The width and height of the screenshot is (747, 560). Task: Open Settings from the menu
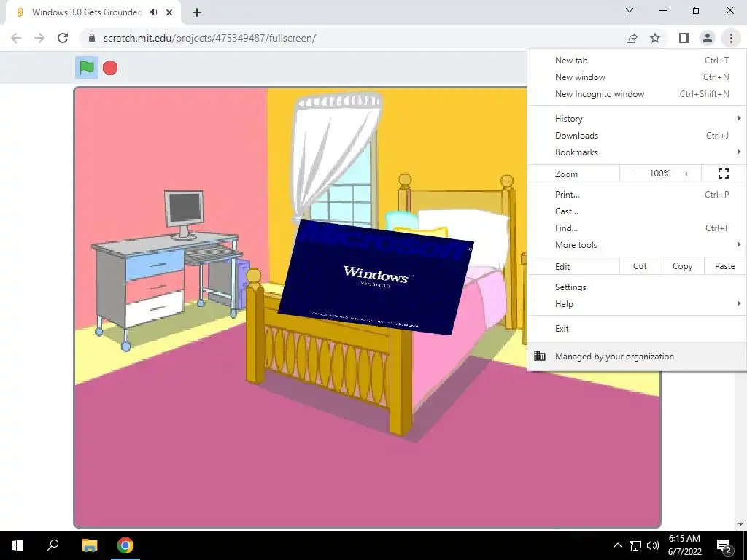pyautogui.click(x=637, y=287)
